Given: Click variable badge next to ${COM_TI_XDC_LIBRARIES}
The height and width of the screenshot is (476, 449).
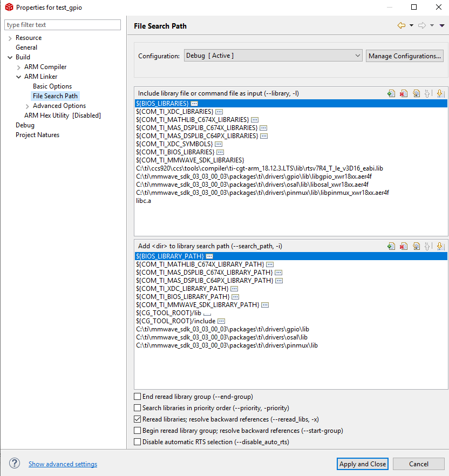Looking at the screenshot, I should point(219,112).
